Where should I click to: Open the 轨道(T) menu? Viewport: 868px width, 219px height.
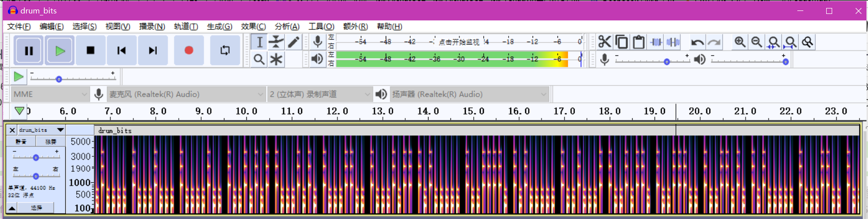(186, 26)
